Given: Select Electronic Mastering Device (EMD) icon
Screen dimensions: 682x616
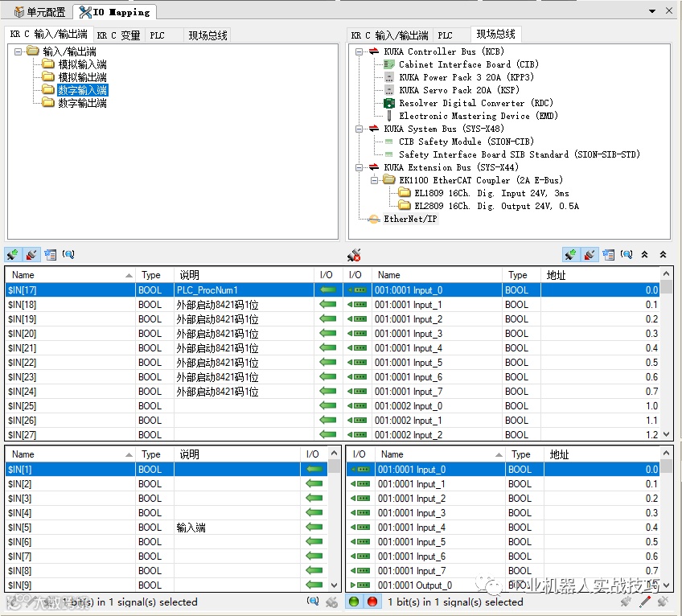Looking at the screenshot, I should click(x=389, y=116).
